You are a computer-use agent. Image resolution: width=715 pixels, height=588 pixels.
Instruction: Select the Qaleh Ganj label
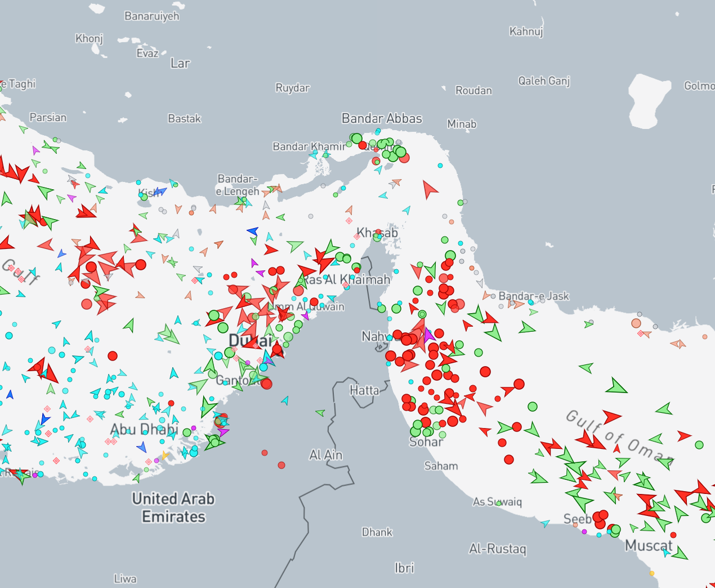[544, 81]
